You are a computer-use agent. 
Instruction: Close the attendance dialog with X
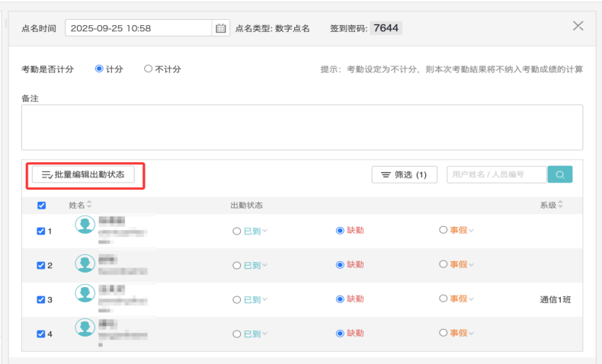pyautogui.click(x=578, y=26)
